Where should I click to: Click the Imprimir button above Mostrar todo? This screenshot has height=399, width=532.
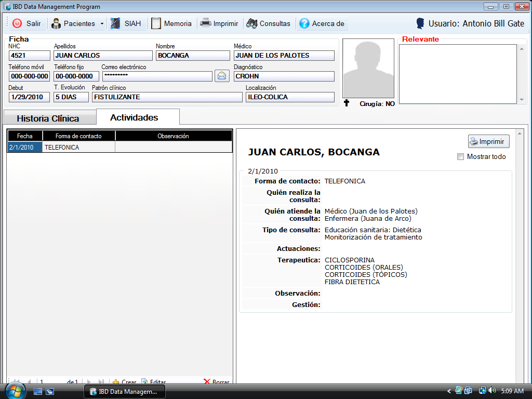tap(488, 141)
